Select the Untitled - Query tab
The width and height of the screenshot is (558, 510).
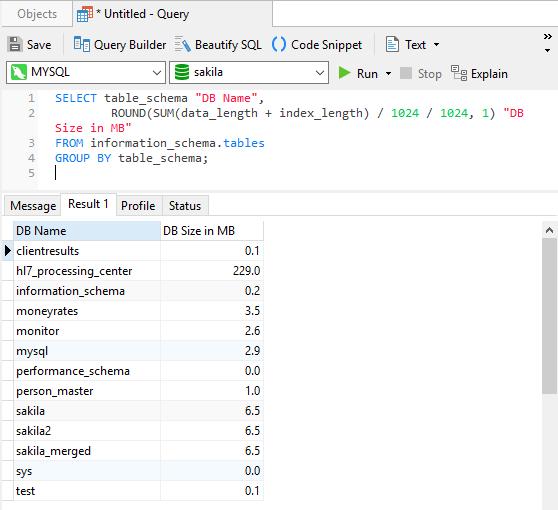(x=173, y=14)
